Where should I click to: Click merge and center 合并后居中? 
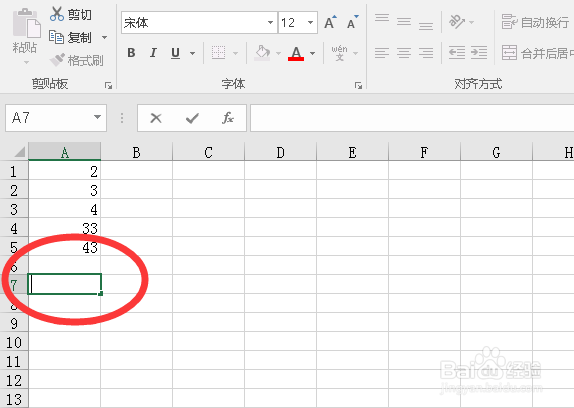click(x=537, y=53)
